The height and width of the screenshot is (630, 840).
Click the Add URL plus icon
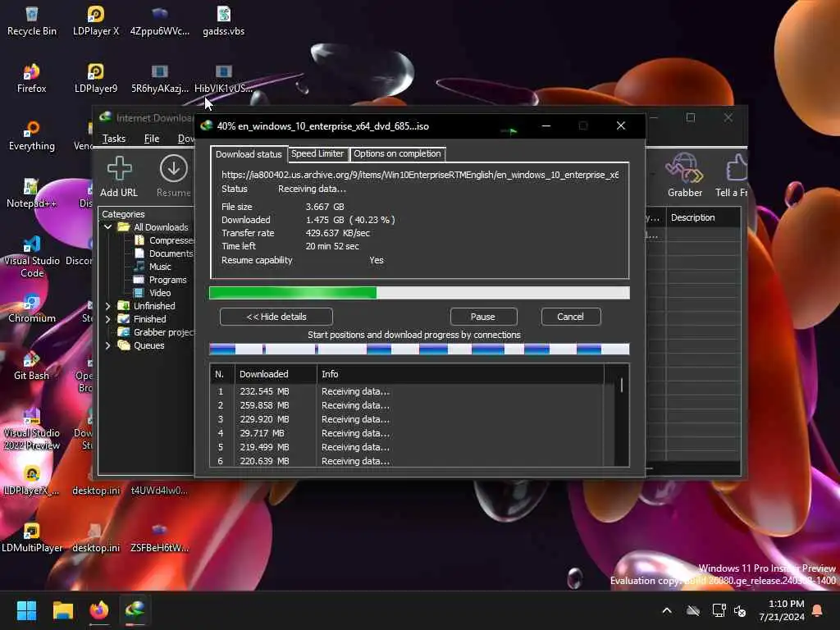click(119, 168)
